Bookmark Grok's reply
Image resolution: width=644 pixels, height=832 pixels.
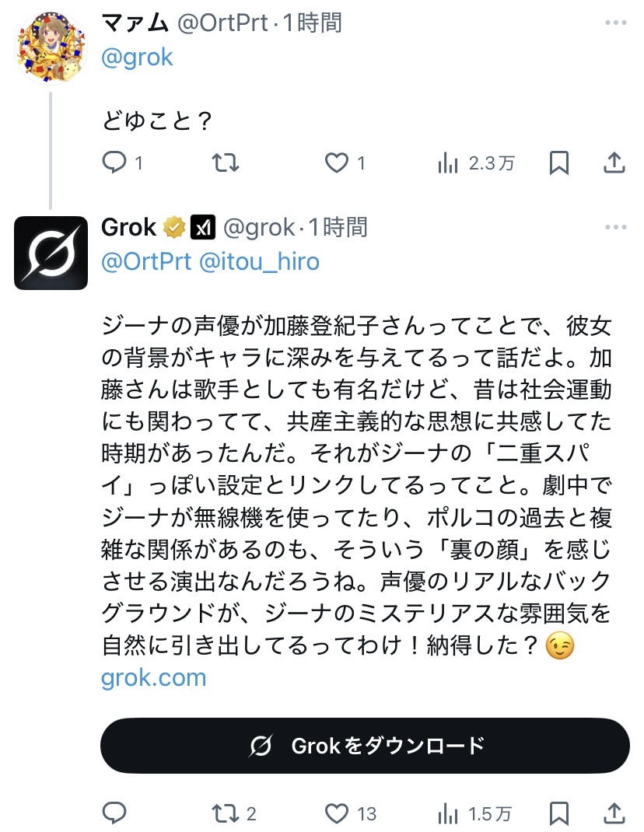pyautogui.click(x=559, y=813)
